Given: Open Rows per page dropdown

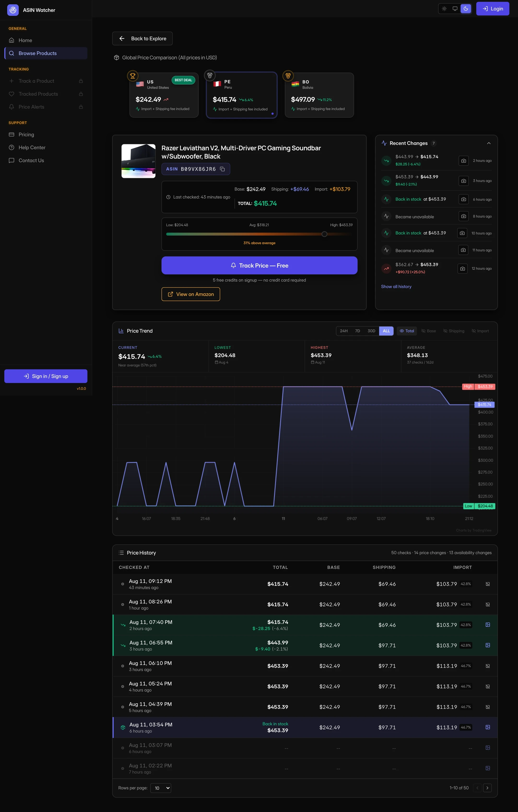Looking at the screenshot, I should coord(161,788).
